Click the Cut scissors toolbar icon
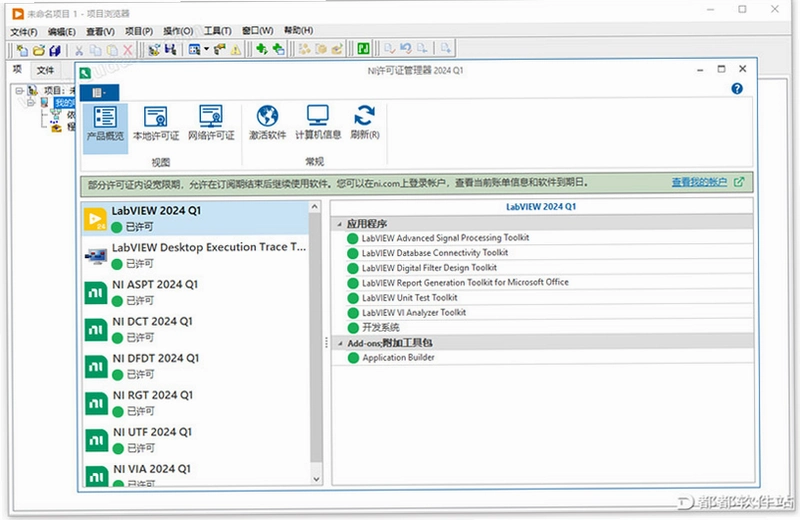This screenshot has height=520, width=800. pyautogui.click(x=79, y=49)
